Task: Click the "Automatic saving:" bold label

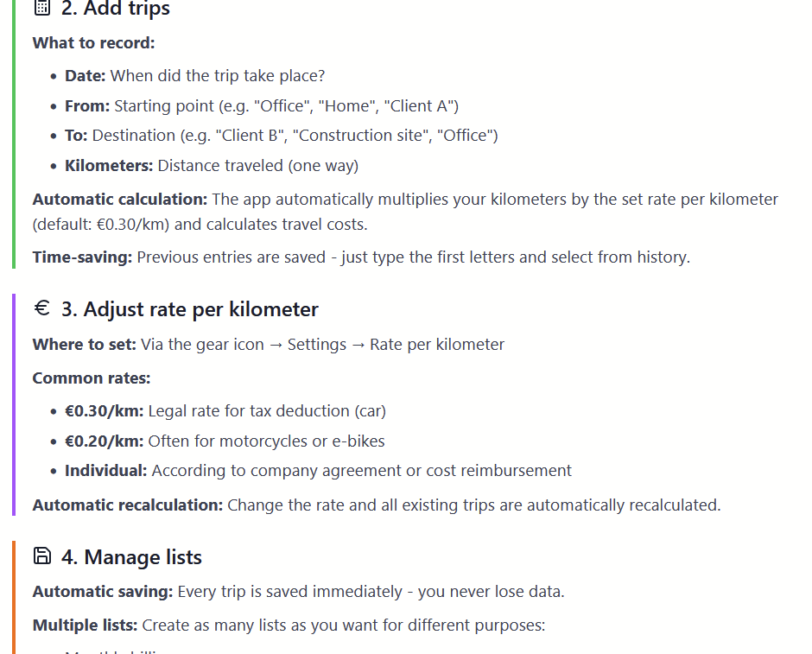Action: 103,592
